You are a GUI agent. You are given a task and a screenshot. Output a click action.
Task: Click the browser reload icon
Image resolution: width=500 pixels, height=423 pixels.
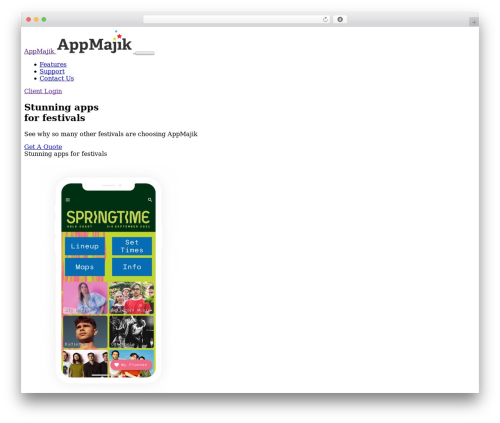(325, 19)
